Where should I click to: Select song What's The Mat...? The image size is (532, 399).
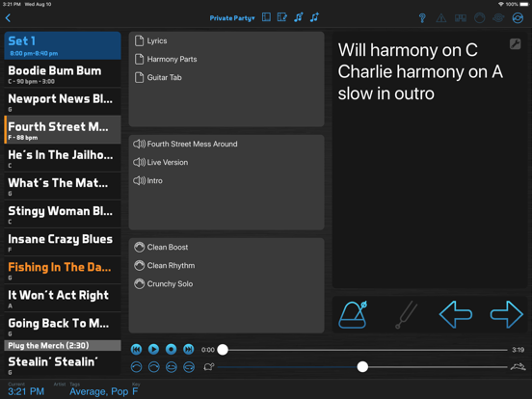[63, 186]
